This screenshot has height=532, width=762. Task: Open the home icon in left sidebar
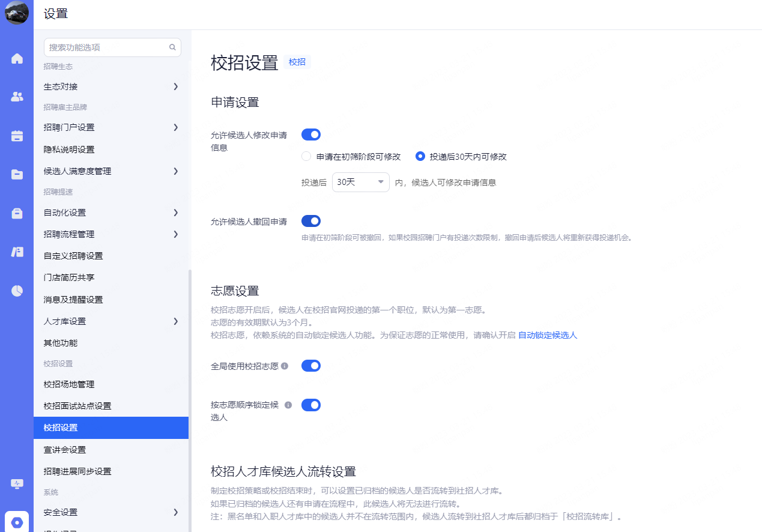17,59
